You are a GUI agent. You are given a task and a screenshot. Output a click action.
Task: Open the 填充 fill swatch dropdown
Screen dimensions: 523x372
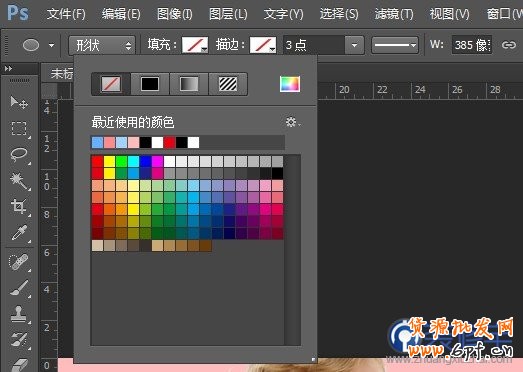pyautogui.click(x=195, y=45)
